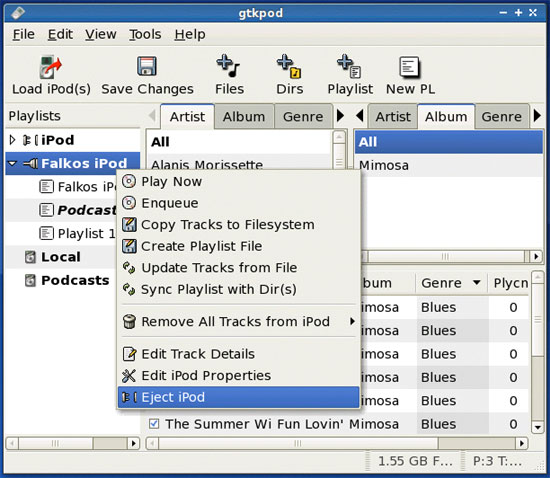Click next-tab arrow of second sort pane
The height and width of the screenshot is (478, 550).
click(x=537, y=115)
